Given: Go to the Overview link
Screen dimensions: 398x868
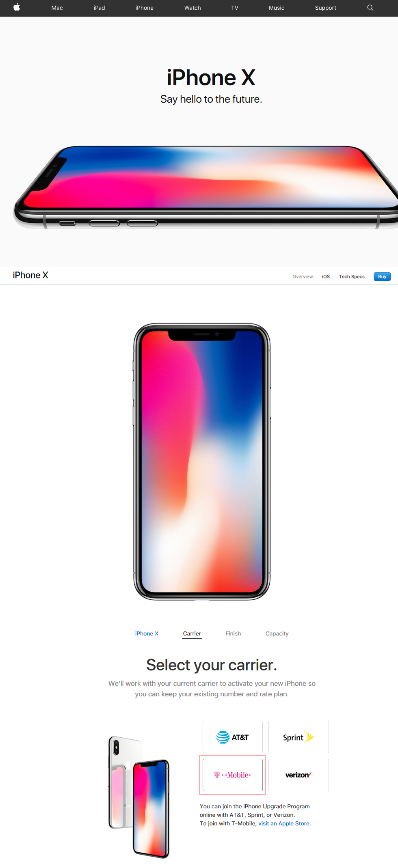Looking at the screenshot, I should (303, 277).
